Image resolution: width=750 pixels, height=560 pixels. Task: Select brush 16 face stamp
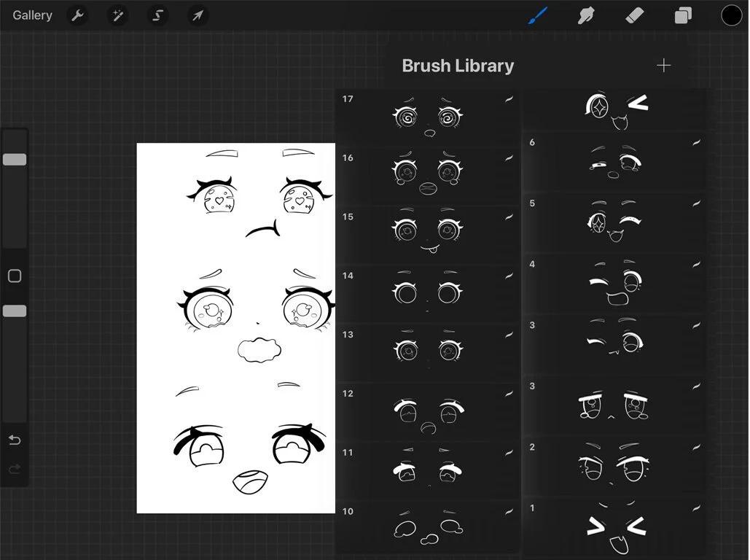[x=427, y=176]
